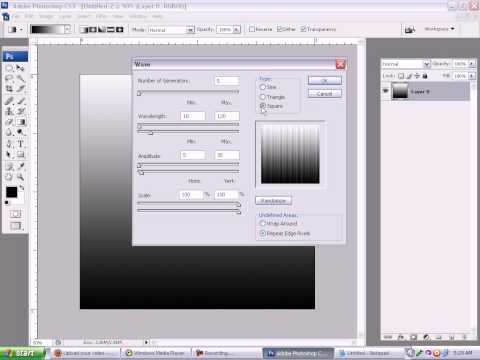Open the Window menu

click(x=138, y=16)
